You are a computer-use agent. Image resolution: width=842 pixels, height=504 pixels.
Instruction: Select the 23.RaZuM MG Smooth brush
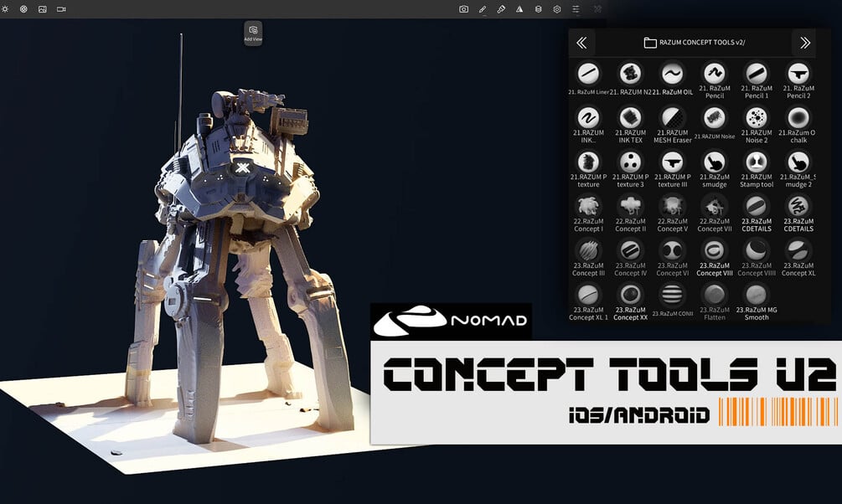pos(757,303)
